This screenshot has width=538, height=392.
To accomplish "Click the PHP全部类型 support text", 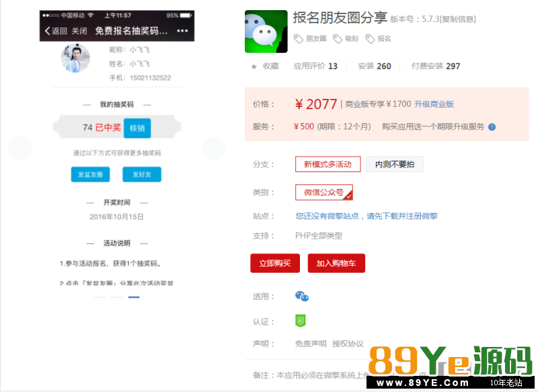I will tap(319, 236).
